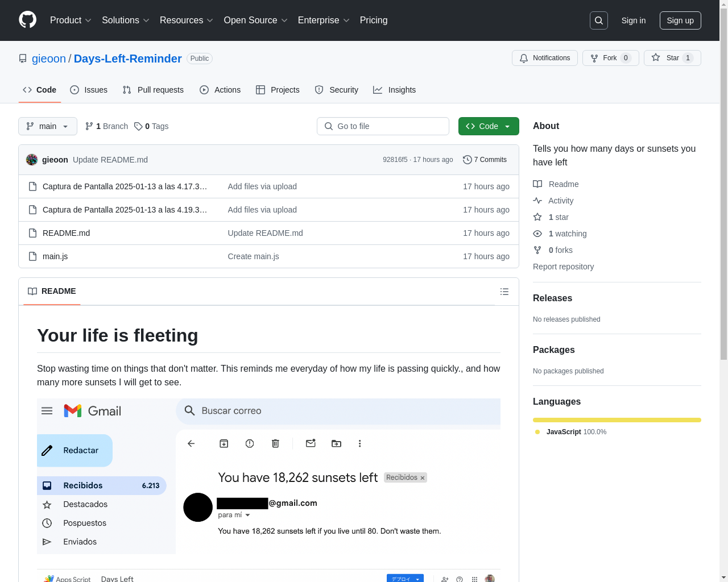Expand the Solutions menu
728x582 pixels.
126,20
